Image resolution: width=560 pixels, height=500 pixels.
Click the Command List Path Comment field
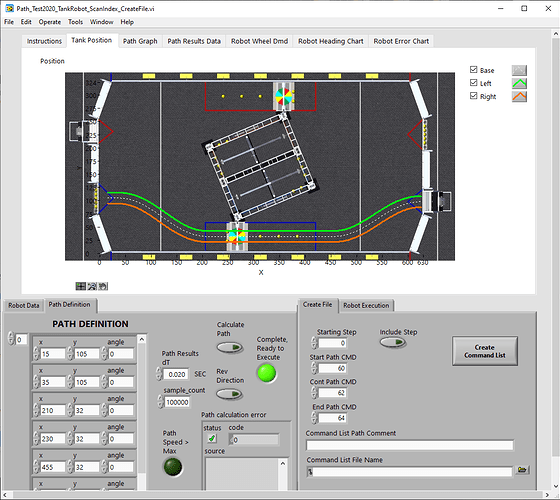(x=410, y=445)
